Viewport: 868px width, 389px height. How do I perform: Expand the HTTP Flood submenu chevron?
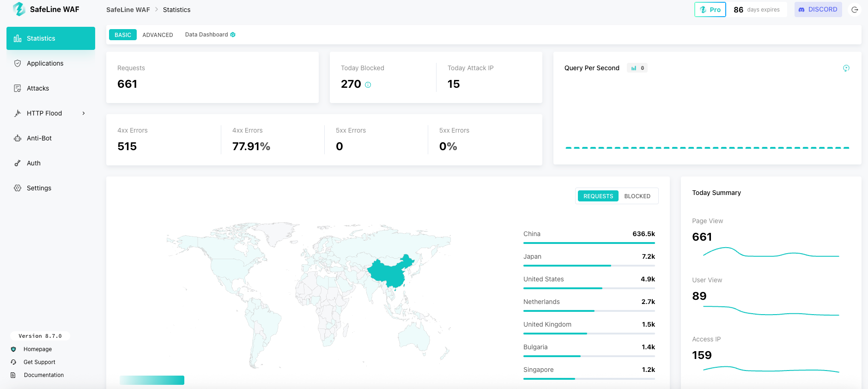(x=84, y=113)
